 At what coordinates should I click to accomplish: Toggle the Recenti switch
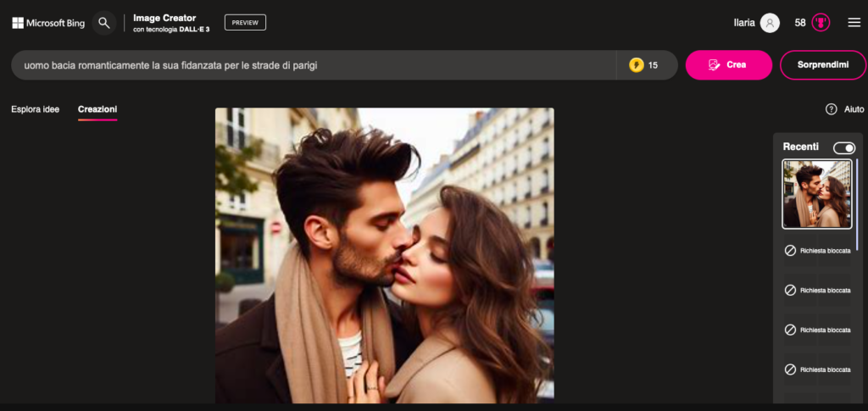[x=843, y=148]
